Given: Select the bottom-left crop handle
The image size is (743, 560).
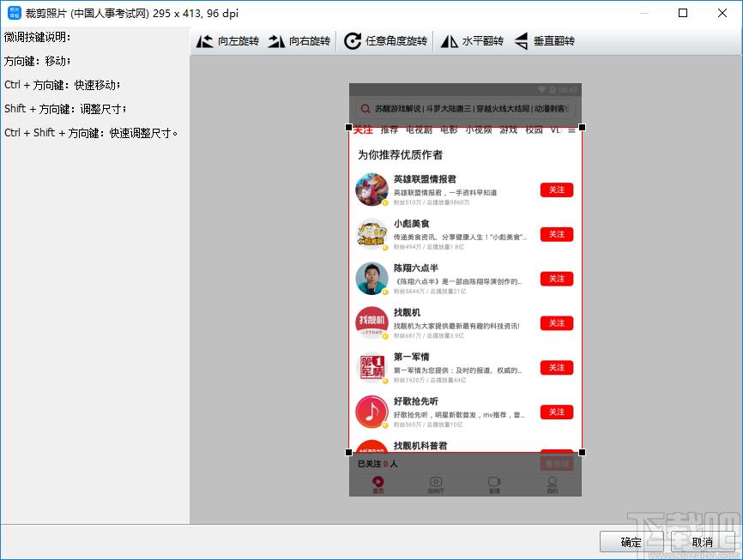Looking at the screenshot, I should click(348, 453).
